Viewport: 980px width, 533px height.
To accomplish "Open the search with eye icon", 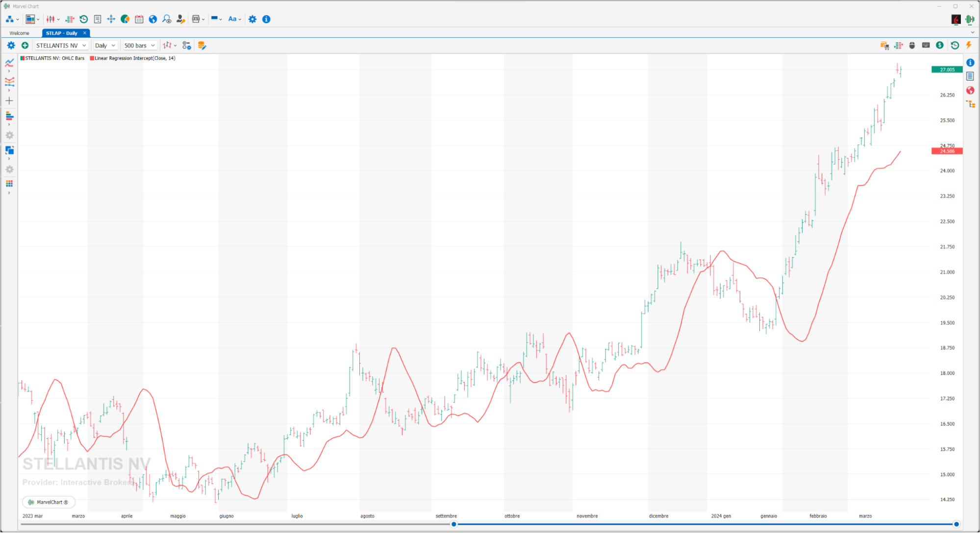I will point(167,19).
